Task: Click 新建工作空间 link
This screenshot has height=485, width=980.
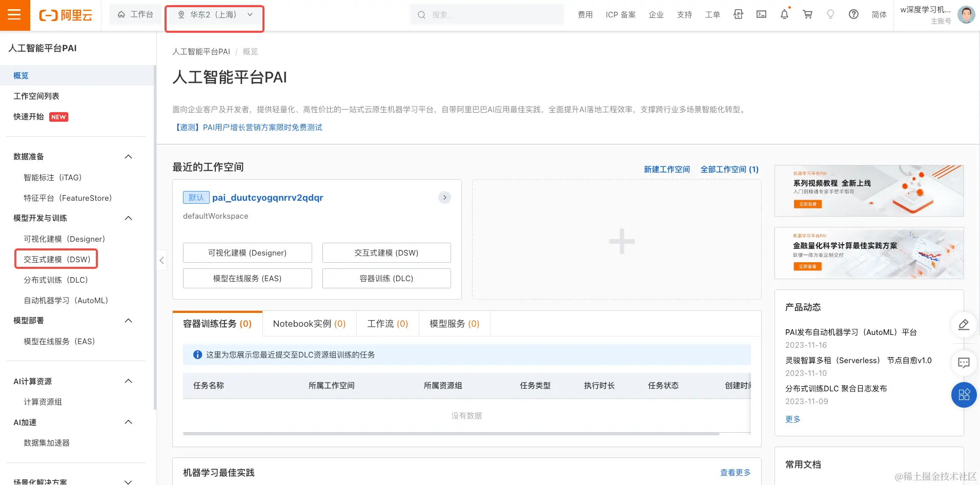Action: (667, 169)
